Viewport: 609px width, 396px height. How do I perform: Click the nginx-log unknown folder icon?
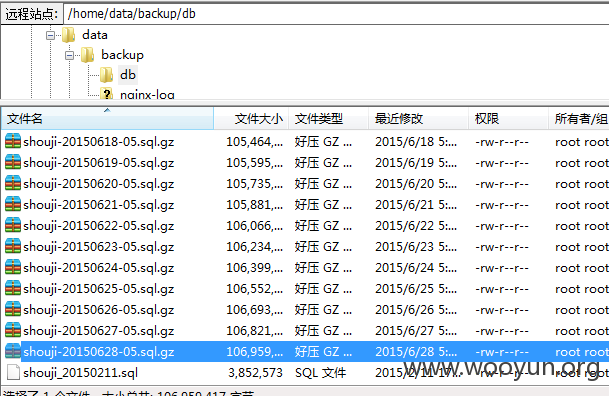(x=106, y=93)
